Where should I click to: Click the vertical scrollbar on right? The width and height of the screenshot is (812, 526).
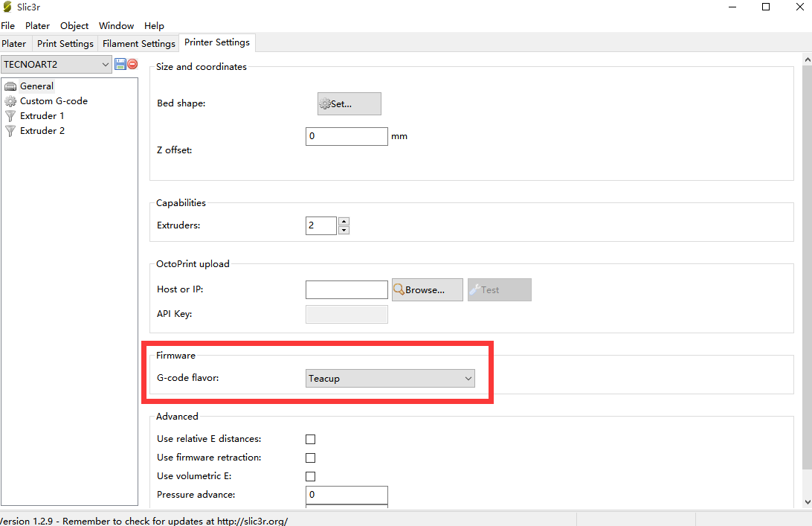click(808, 260)
